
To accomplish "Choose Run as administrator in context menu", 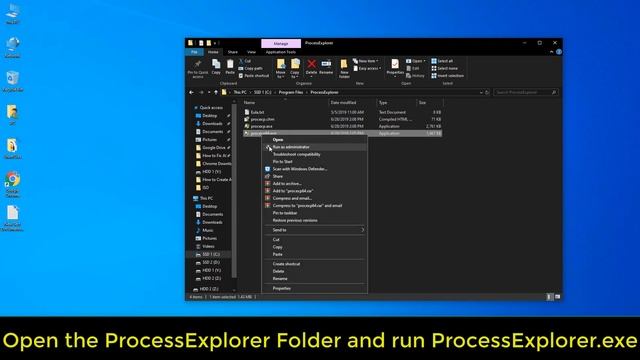I will [315, 147].
